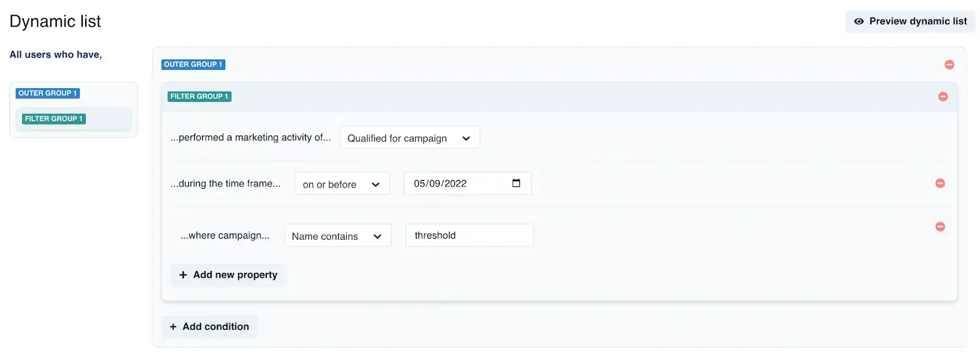Remove Outer Group 1 with red minus icon
980x358 pixels.
(949, 64)
